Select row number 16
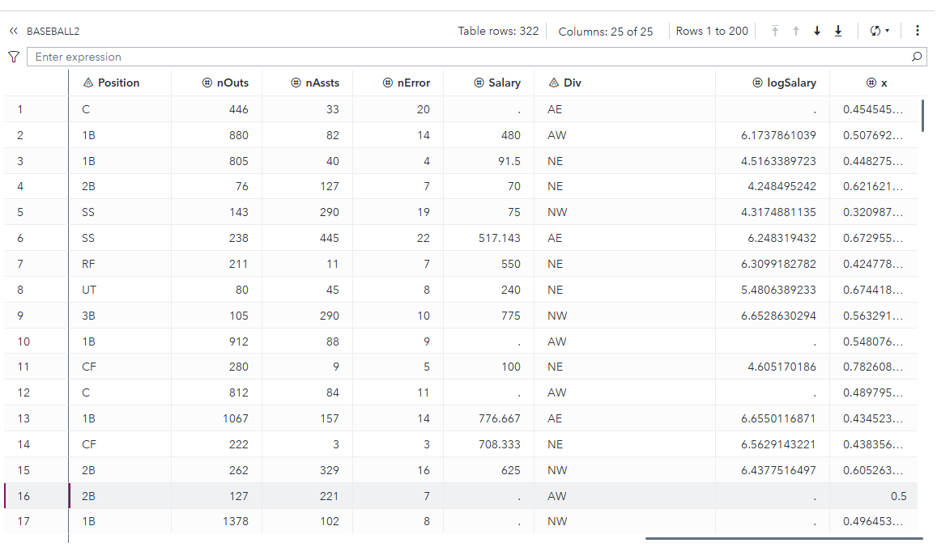Image resolution: width=937 pixels, height=560 pixels. (x=24, y=496)
